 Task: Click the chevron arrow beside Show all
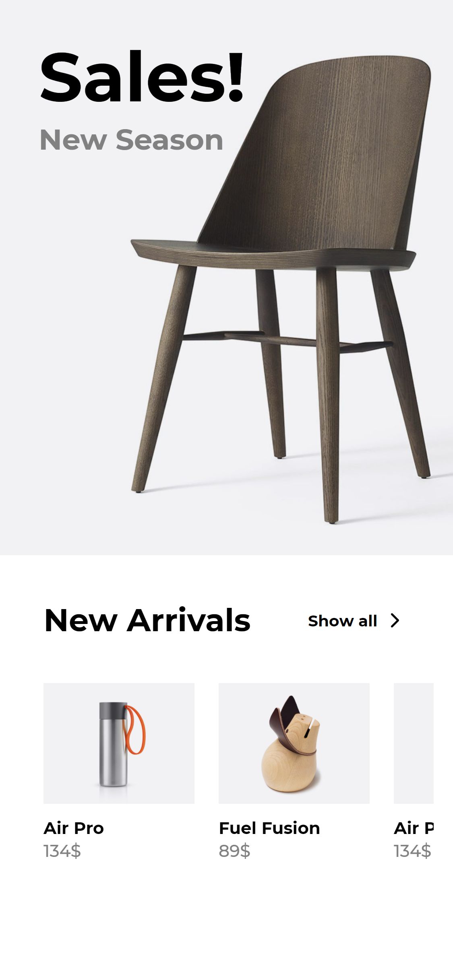pyautogui.click(x=395, y=621)
